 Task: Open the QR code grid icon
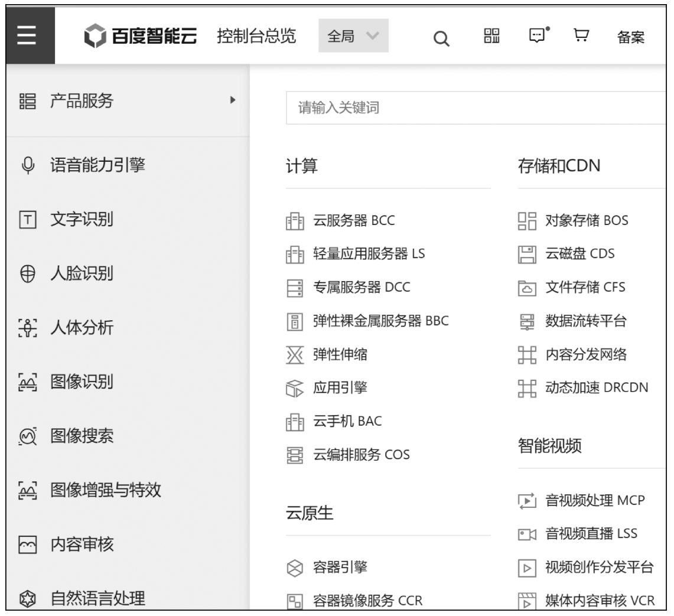pyautogui.click(x=491, y=36)
